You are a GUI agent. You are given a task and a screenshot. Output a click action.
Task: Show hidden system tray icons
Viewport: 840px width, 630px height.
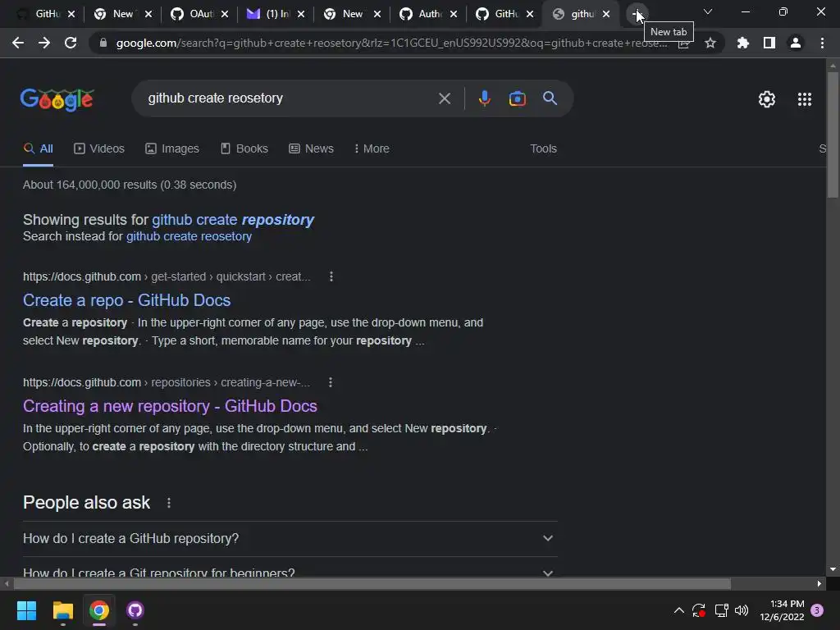click(678, 610)
